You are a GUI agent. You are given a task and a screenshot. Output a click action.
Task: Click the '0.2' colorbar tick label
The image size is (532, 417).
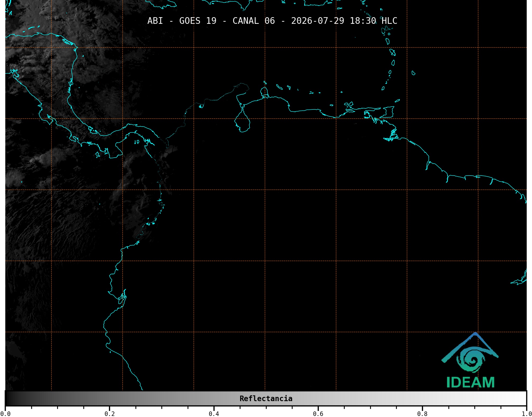[110, 414]
